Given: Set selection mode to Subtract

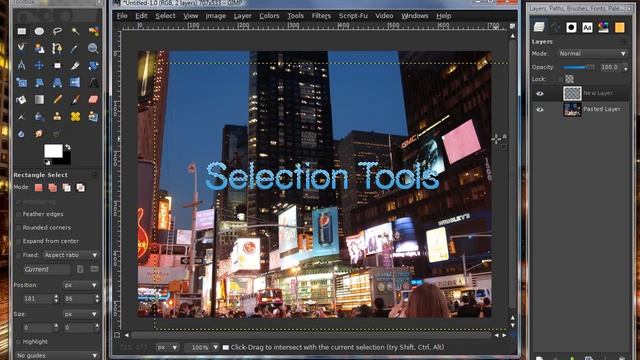Looking at the screenshot, I should coord(67,187).
